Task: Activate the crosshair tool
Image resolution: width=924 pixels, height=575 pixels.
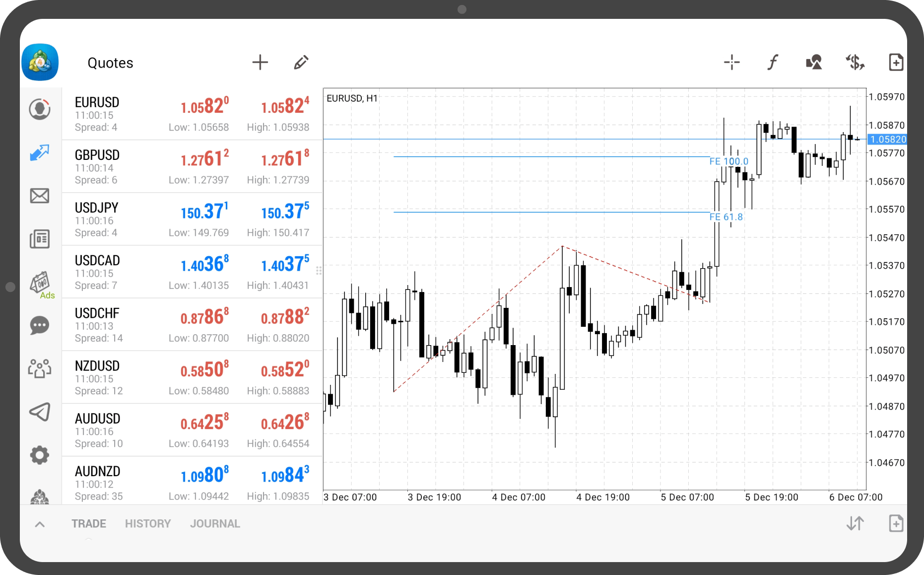Action: [x=731, y=63]
